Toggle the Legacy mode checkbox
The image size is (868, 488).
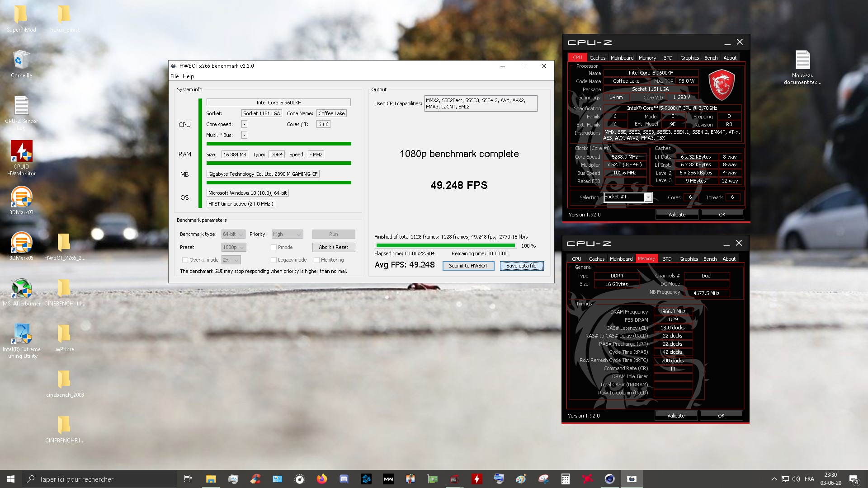274,260
